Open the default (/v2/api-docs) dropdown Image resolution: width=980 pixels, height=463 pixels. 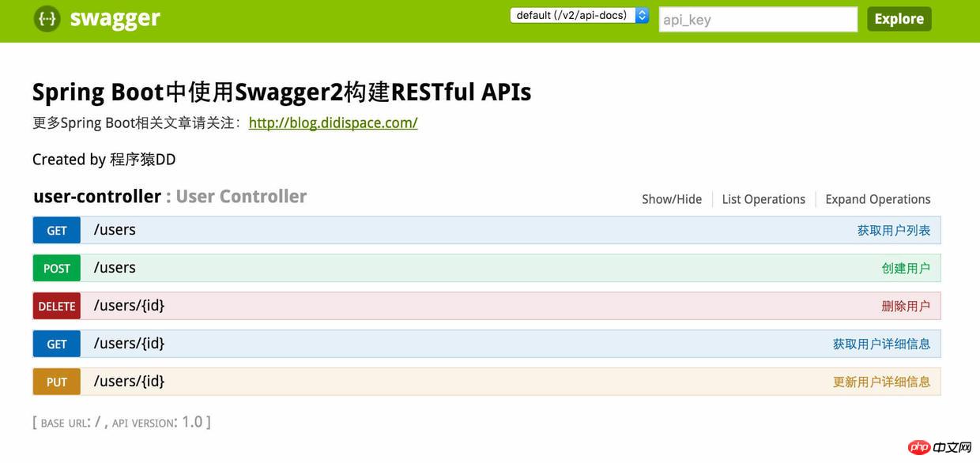[579, 15]
